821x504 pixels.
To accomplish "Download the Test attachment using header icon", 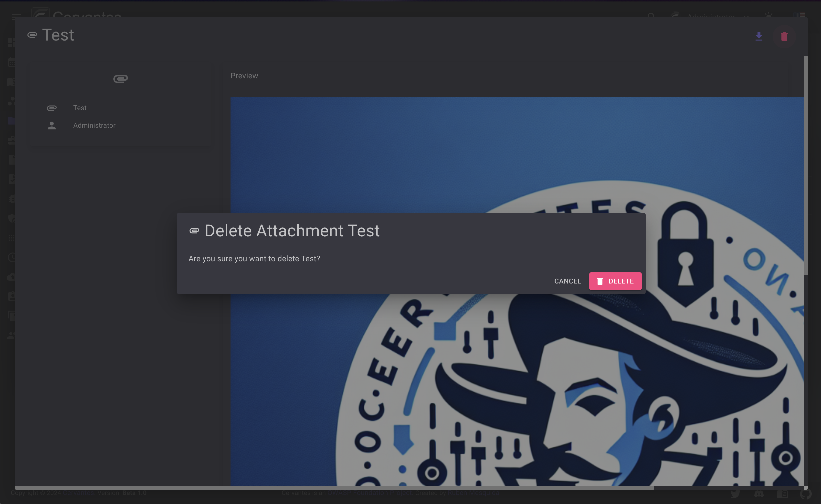I will [x=759, y=36].
